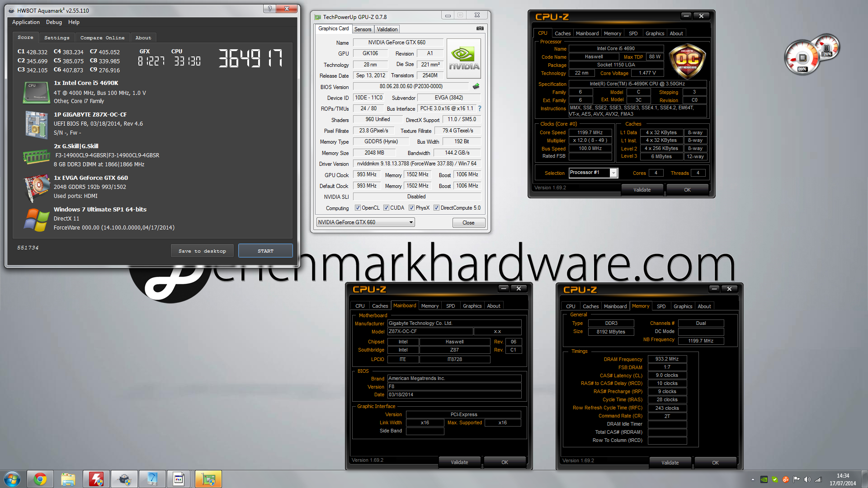868x488 pixels.
Task: Switch to Aquamark Settings tab
Action: 57,38
